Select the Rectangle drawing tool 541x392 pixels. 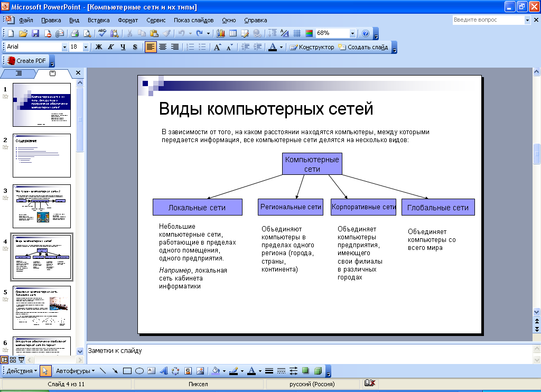(127, 371)
